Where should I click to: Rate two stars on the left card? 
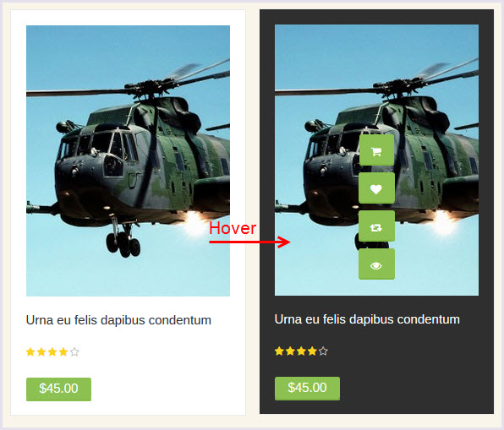(41, 352)
